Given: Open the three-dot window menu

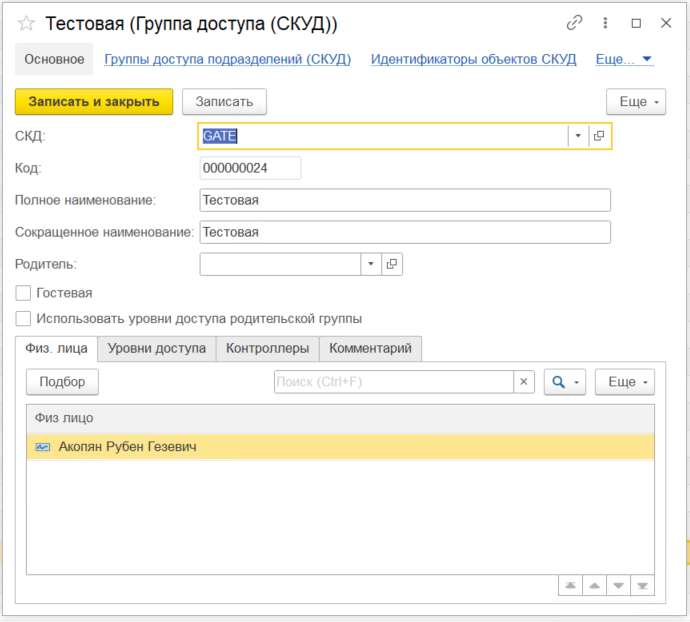Looking at the screenshot, I should point(605,23).
